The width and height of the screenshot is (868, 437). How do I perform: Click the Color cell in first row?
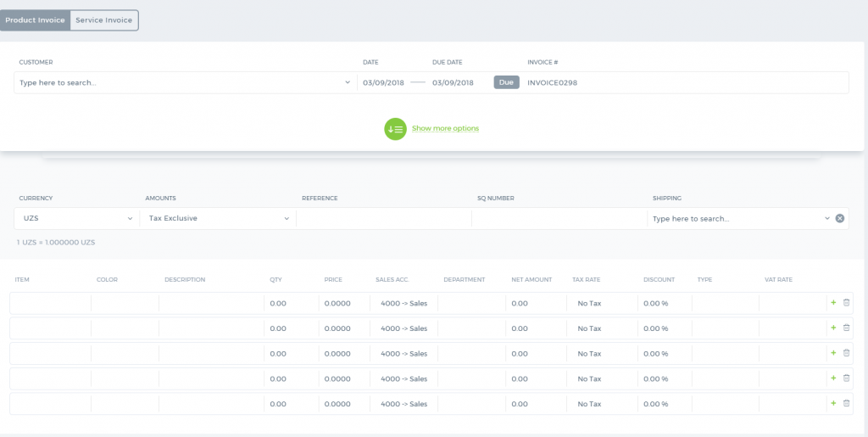click(x=125, y=304)
